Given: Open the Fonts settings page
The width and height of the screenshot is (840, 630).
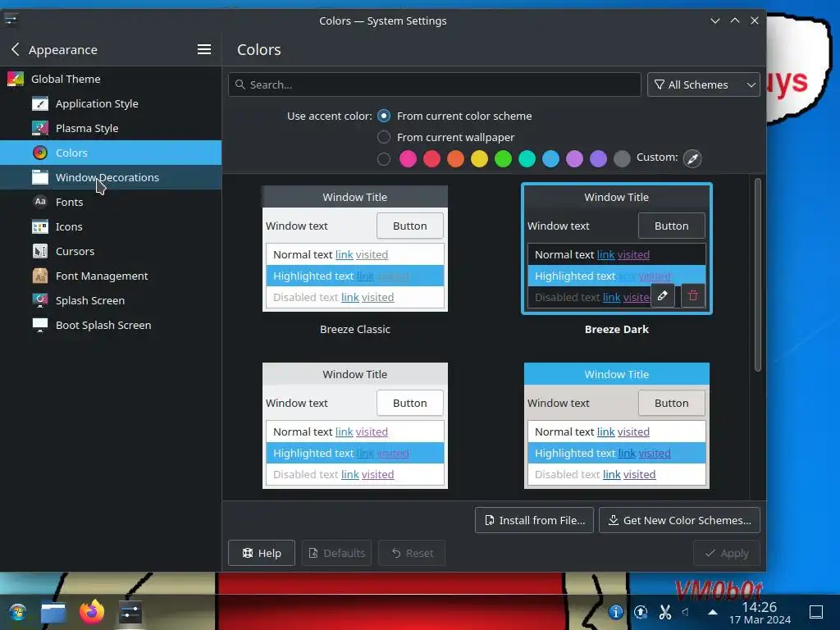Looking at the screenshot, I should click(x=111, y=202).
